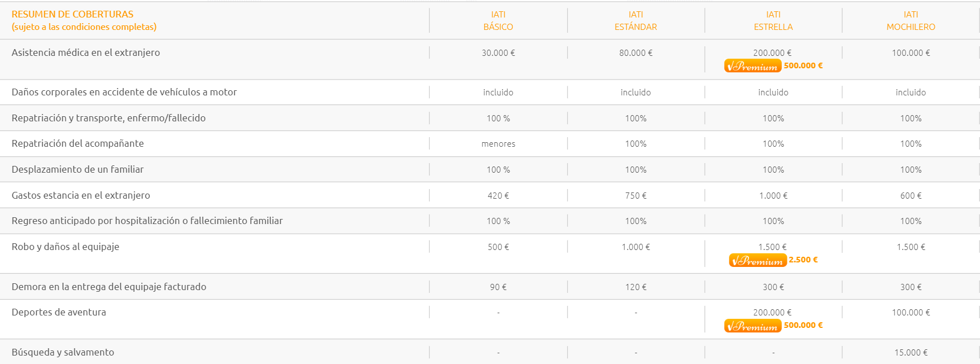Select the IATI ESTÁNDAR column header
Viewport: 980px width, 364px height.
point(636,20)
